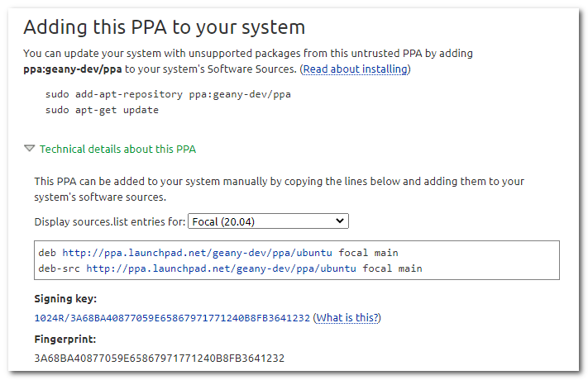Click the chevron arrow of series dropdown
This screenshot has height=380, width=588.
(339, 221)
